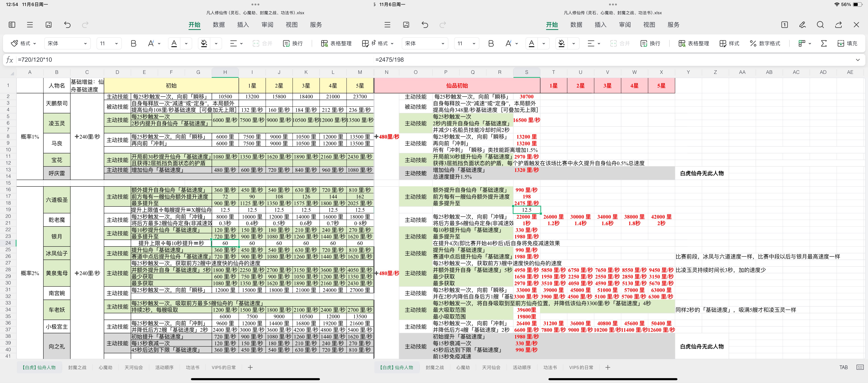
Task: Open cell 样式 in right window
Action: [x=729, y=43]
